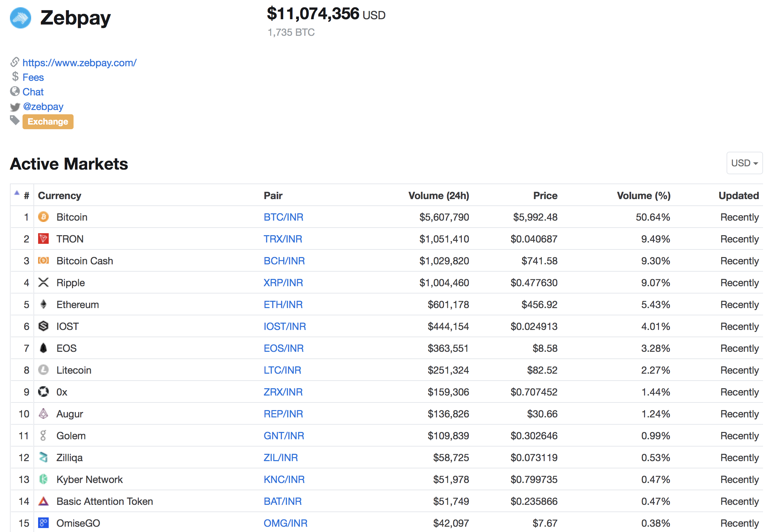
Task: Sort by the Updated column header
Action: pyautogui.click(x=739, y=196)
